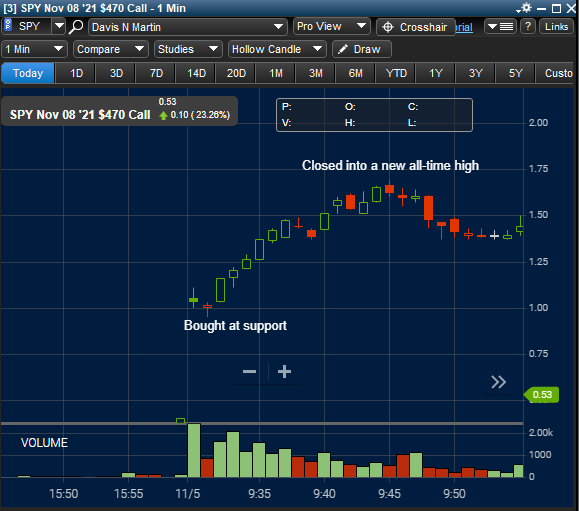Click the 15:50 time axis label
Screen dimensions: 579x511
64,494
